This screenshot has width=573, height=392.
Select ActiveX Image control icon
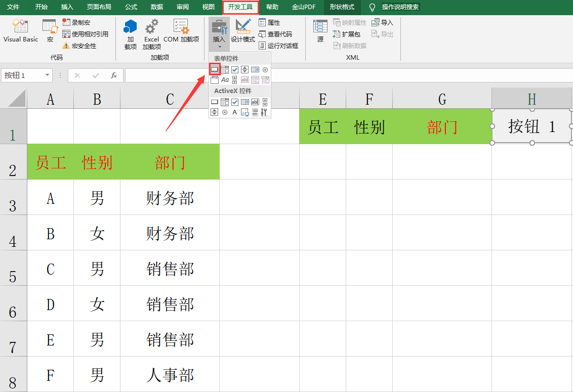point(245,112)
